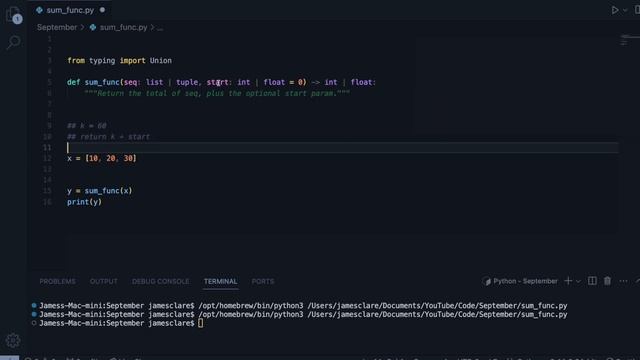This screenshot has width=640, height=360.
Task: Switch to the PROBLEMS panel tab
Action: tap(58, 281)
